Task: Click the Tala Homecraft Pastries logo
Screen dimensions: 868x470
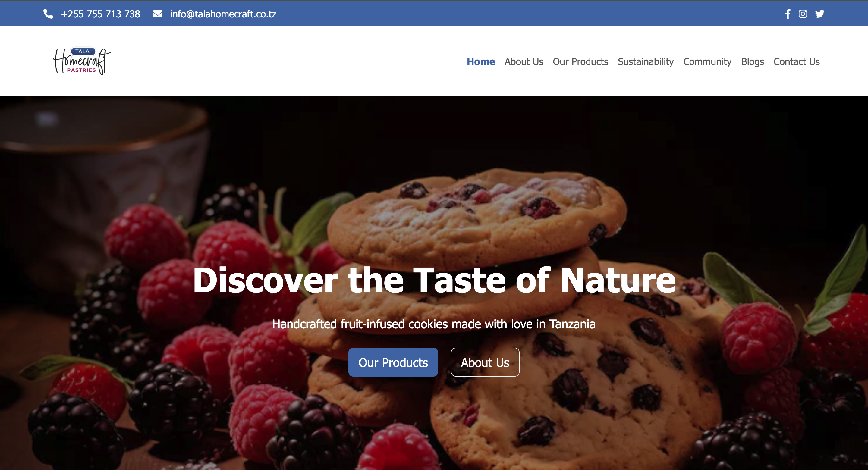Action: [82, 61]
